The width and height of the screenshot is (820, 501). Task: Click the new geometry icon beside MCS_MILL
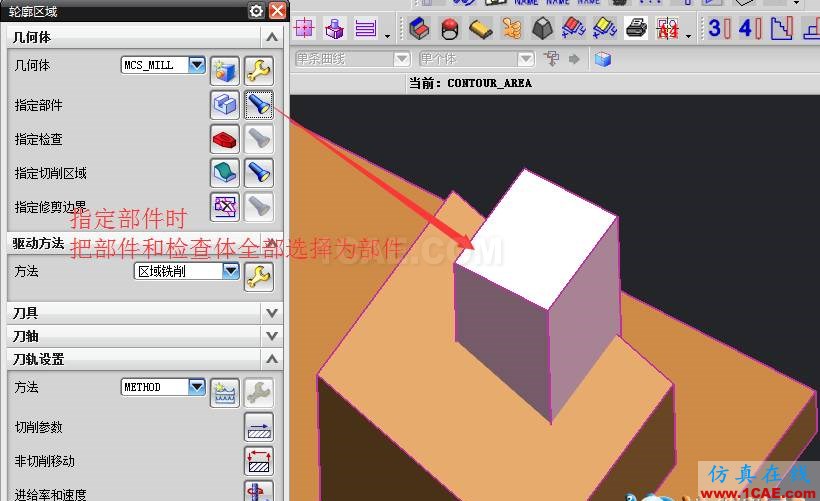pyautogui.click(x=225, y=71)
